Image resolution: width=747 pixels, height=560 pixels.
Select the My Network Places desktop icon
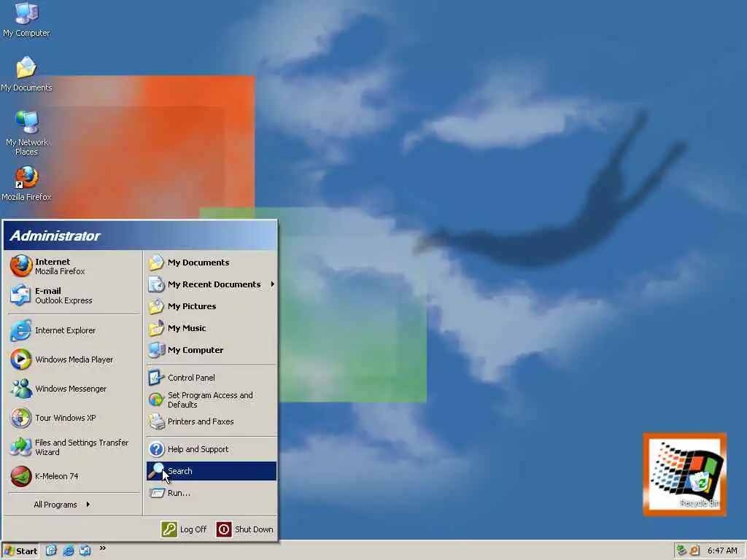pos(26,133)
